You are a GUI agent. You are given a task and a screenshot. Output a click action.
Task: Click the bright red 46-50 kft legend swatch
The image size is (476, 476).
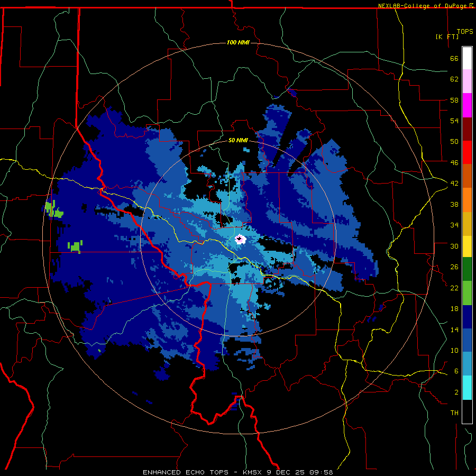(x=467, y=152)
